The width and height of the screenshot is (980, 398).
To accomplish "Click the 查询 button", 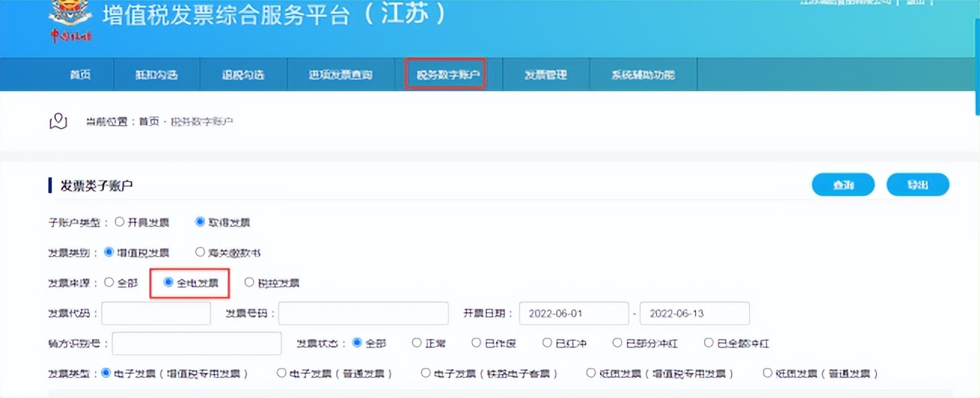I will click(x=843, y=185).
